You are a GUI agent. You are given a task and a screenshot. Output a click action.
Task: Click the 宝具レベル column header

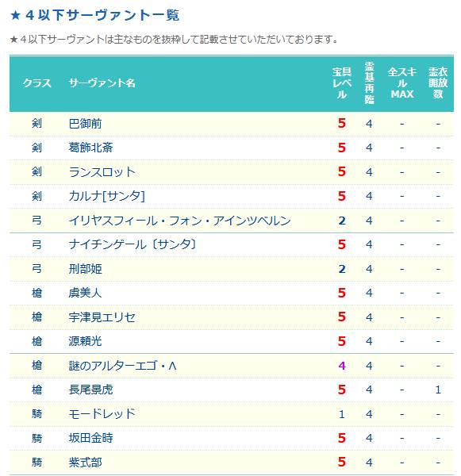(342, 83)
